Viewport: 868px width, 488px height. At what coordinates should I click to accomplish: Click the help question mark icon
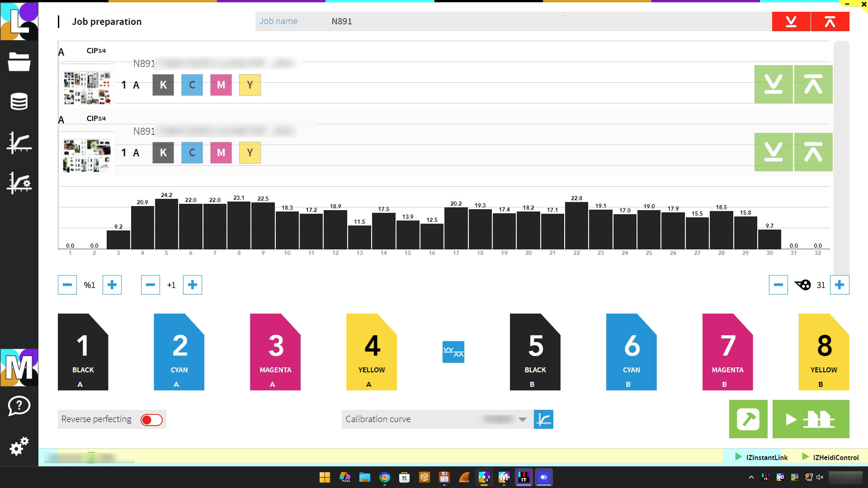click(x=19, y=406)
